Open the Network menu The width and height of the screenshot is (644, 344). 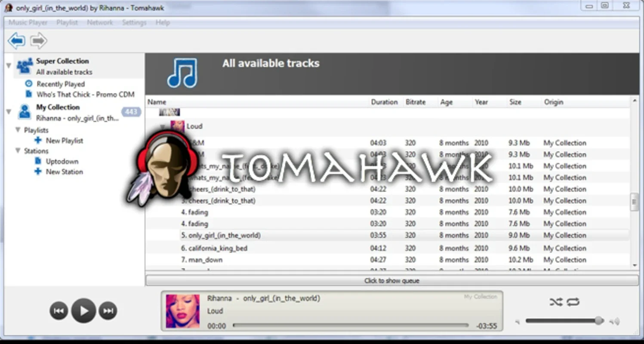(x=100, y=22)
